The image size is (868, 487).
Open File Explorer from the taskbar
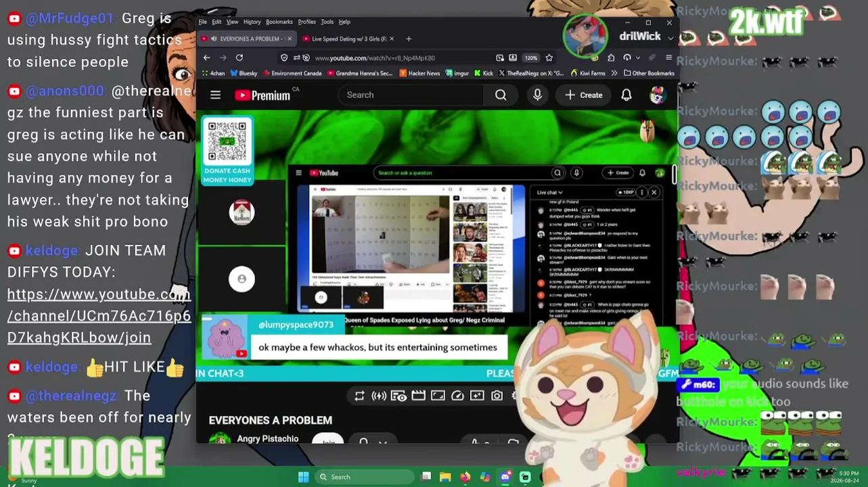pyautogui.click(x=445, y=477)
